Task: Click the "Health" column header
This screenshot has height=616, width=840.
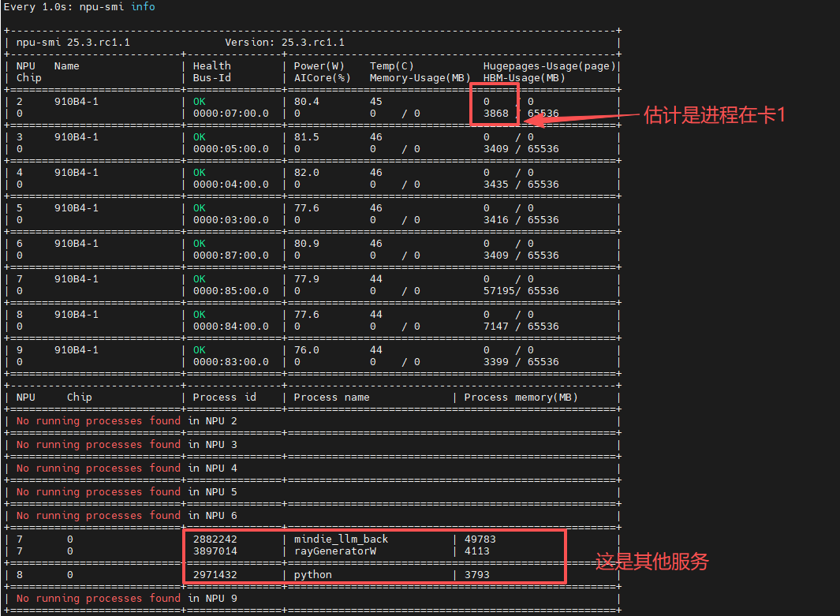Action: click(x=211, y=66)
